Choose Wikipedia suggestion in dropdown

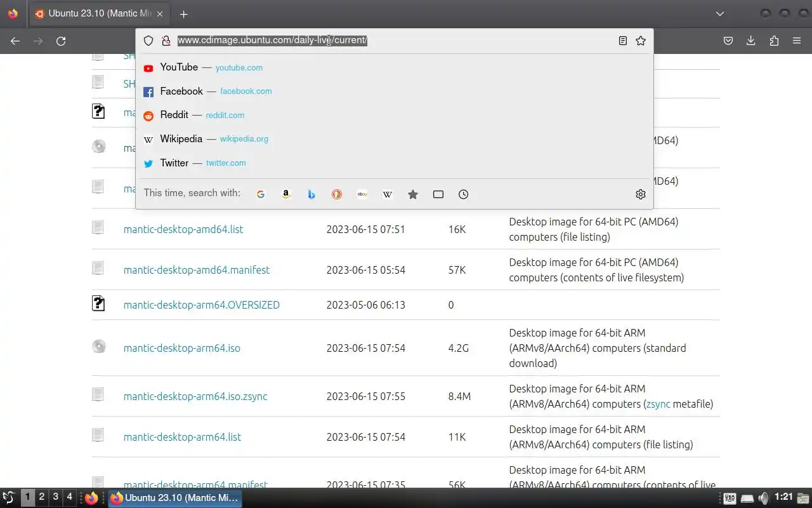[x=395, y=139]
